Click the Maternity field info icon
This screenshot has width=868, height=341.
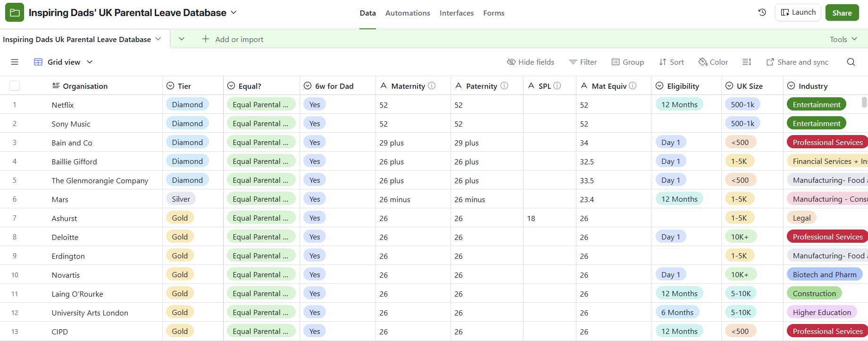[432, 85]
